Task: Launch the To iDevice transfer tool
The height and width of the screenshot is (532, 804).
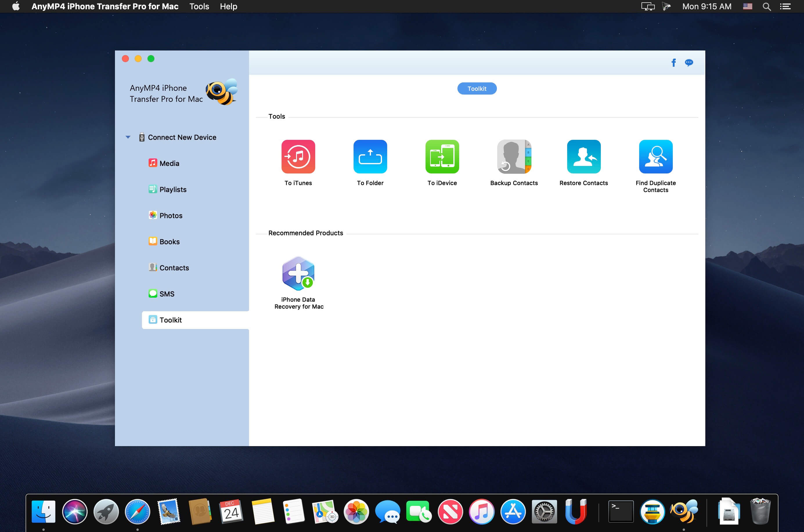Action: pyautogui.click(x=442, y=156)
